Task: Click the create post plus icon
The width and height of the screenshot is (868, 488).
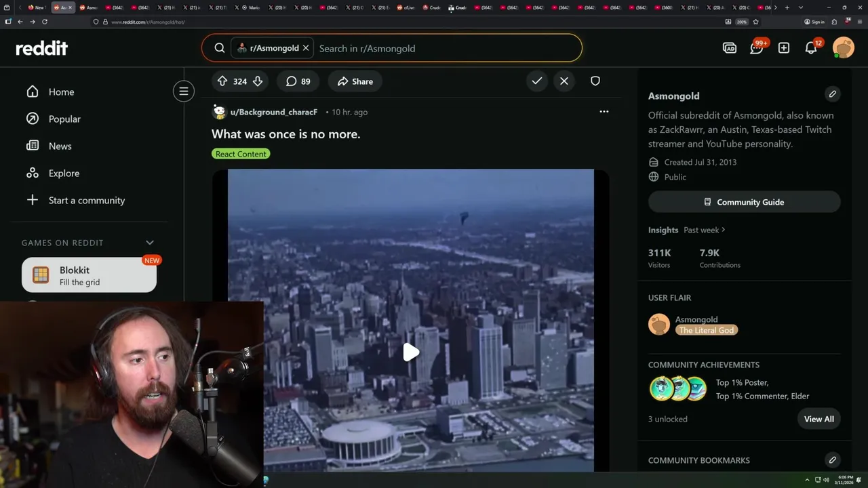Action: (x=784, y=48)
